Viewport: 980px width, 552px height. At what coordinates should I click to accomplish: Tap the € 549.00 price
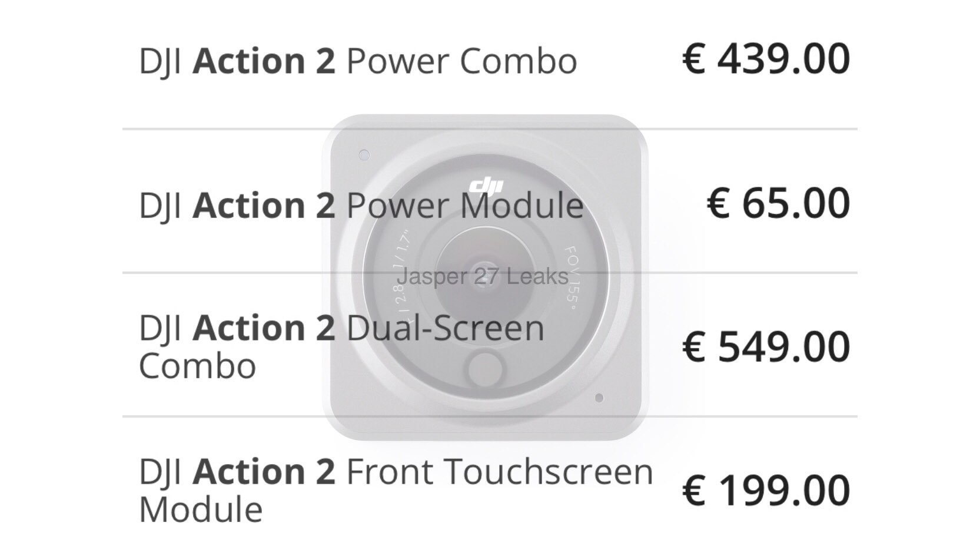tap(766, 347)
